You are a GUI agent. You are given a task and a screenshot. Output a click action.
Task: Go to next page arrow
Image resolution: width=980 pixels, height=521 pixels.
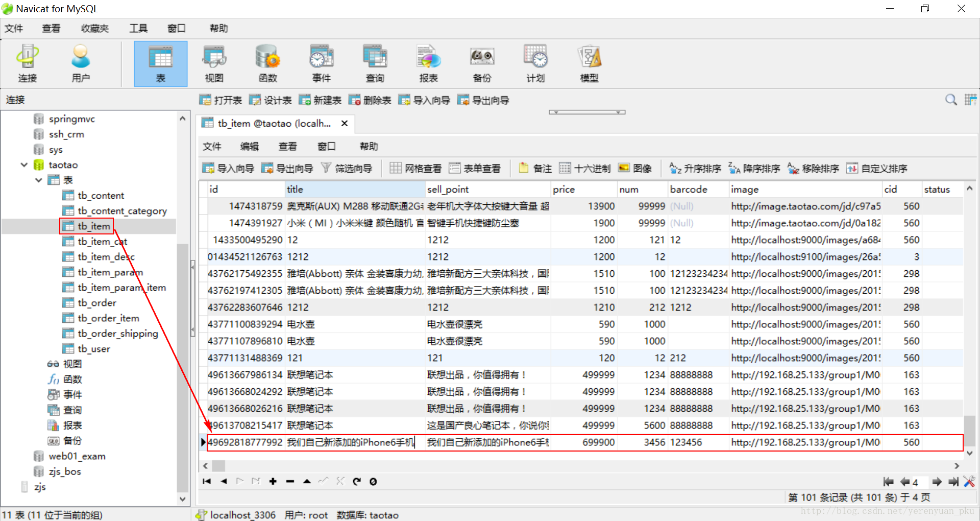pos(937,482)
